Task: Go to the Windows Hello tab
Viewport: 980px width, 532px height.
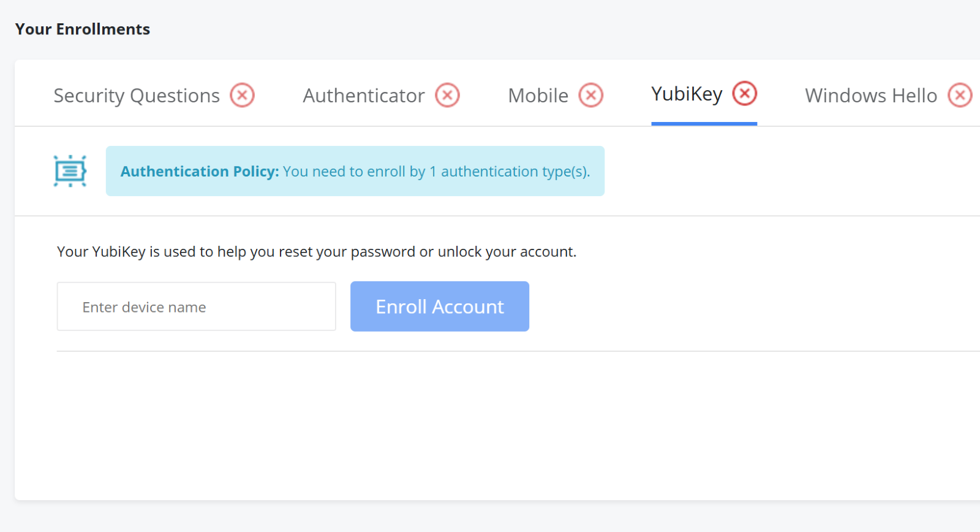Action: point(870,96)
